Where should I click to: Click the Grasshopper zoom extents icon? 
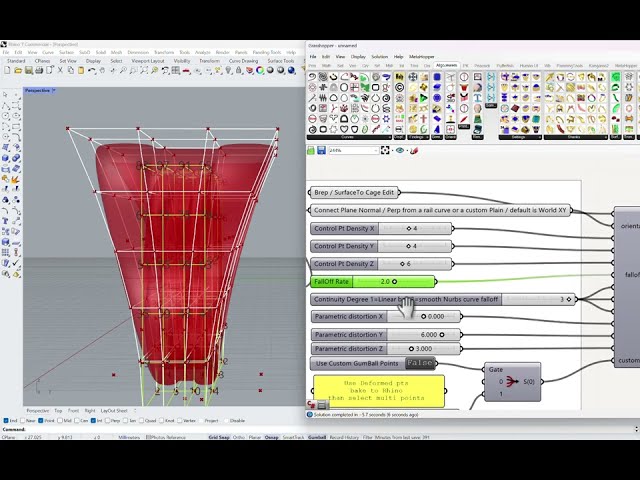point(385,150)
